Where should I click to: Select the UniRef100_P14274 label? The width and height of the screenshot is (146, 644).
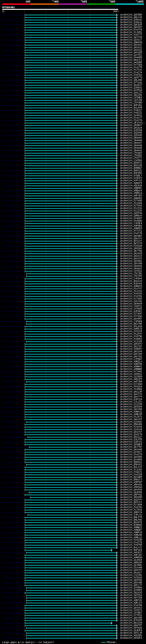(x=131, y=72)
